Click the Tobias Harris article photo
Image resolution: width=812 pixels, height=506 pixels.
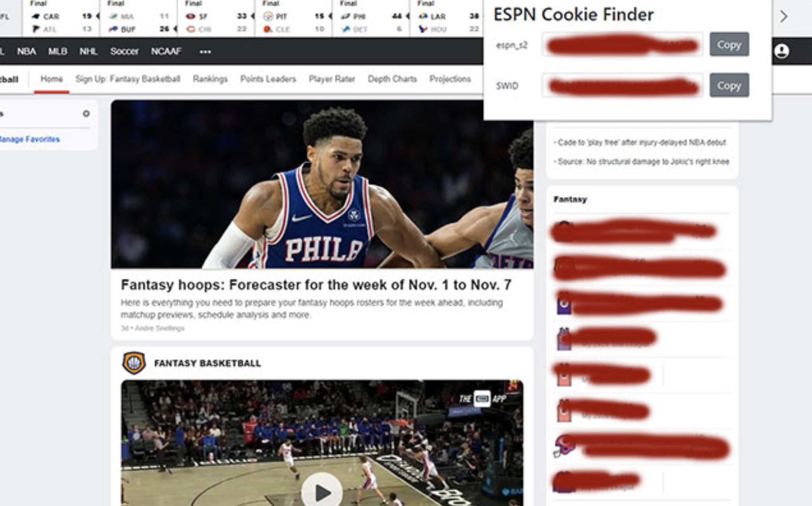pyautogui.click(x=322, y=184)
